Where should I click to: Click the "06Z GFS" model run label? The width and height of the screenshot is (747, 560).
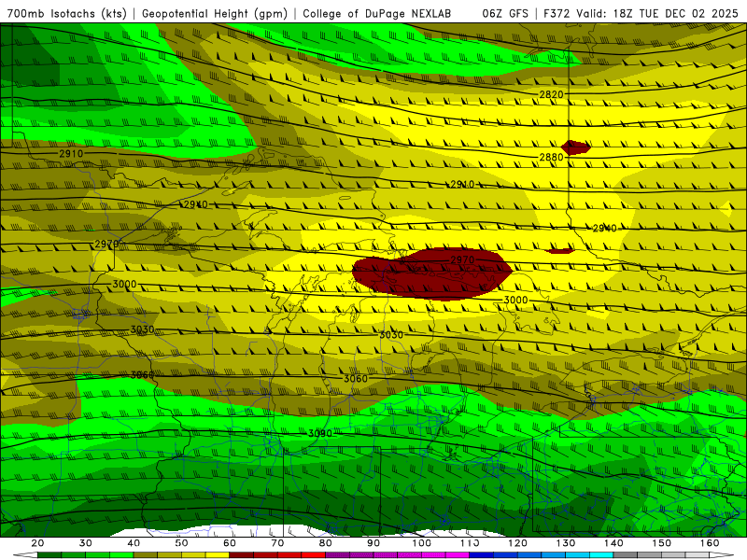tap(505, 13)
